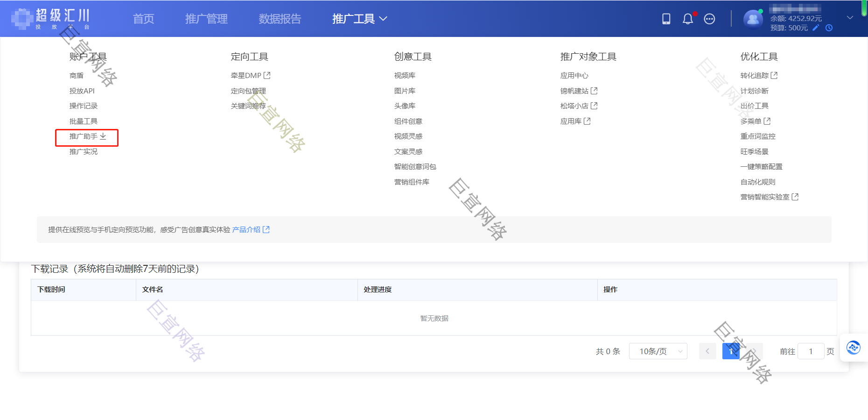The height and width of the screenshot is (420, 868).
Task: Open 转化追踪 external link
Action: click(x=759, y=75)
